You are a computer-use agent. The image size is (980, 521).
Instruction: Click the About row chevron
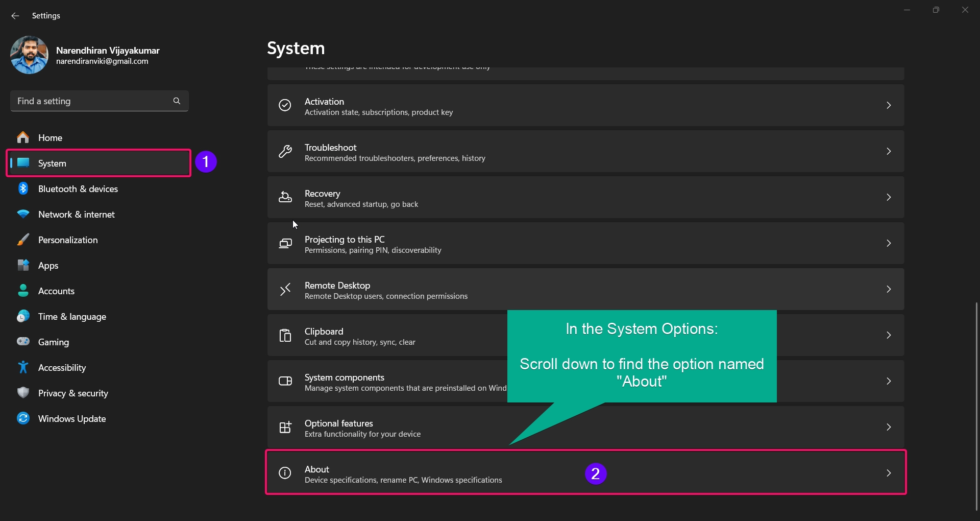pyautogui.click(x=889, y=473)
